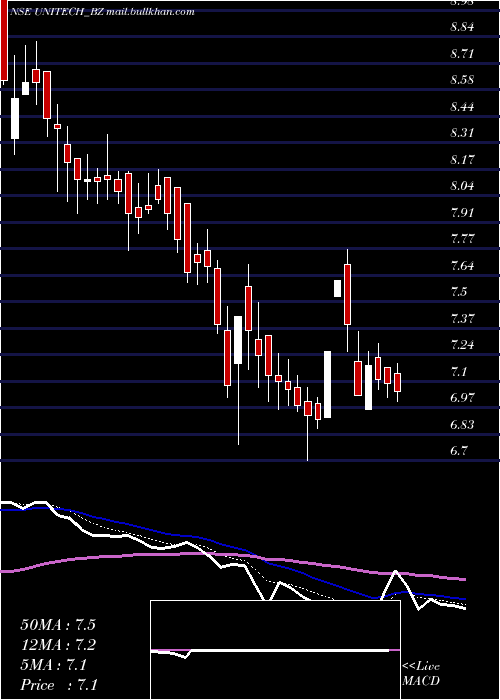Click the last red candle on the right

(397, 383)
